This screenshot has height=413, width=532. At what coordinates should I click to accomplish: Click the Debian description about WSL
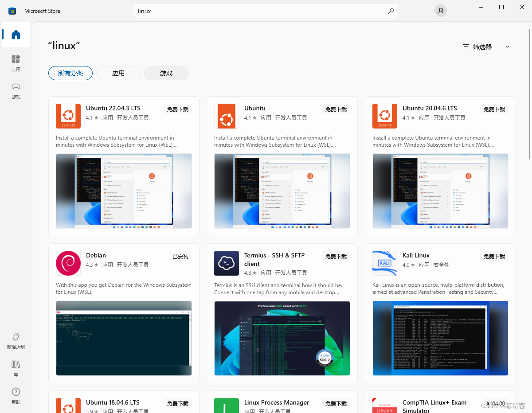point(124,288)
